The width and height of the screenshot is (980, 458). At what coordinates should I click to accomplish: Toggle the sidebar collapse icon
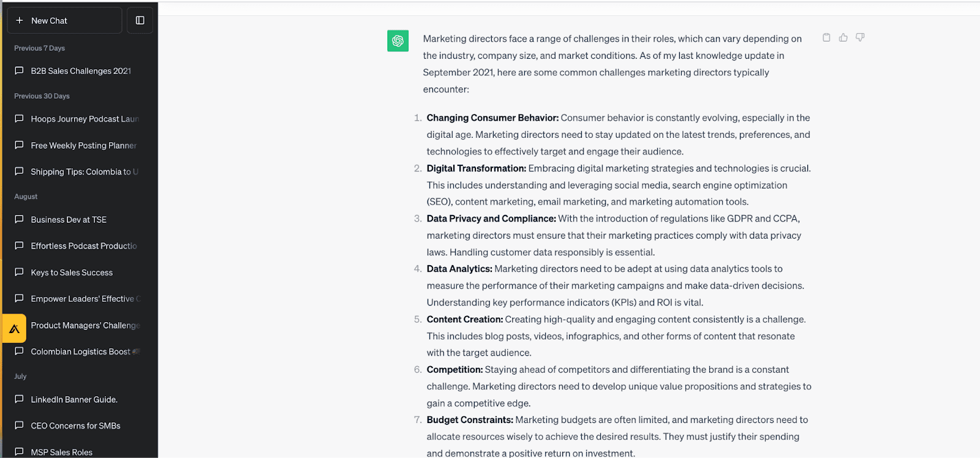pos(140,20)
